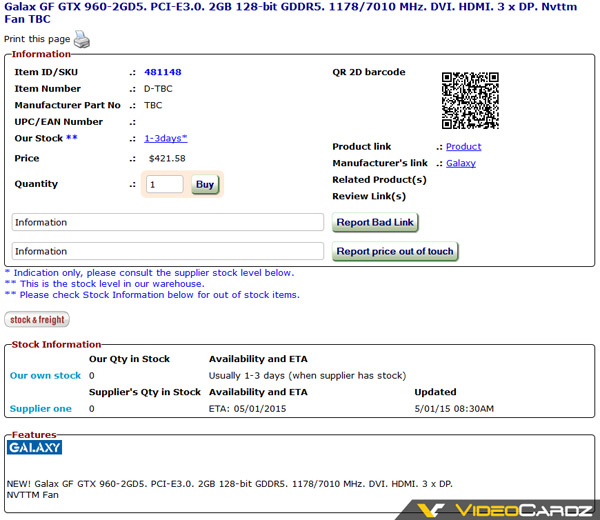
Task: Click the Review Link(s) label
Action: point(369,196)
